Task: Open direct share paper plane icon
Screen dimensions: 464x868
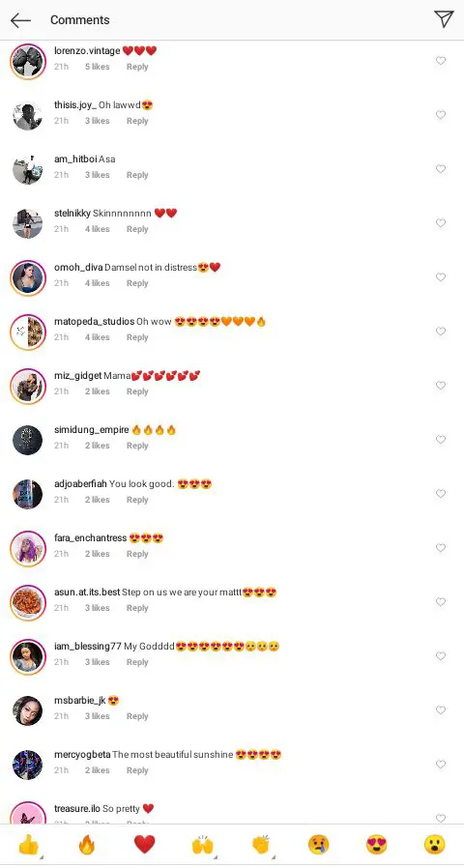Action: [x=444, y=19]
